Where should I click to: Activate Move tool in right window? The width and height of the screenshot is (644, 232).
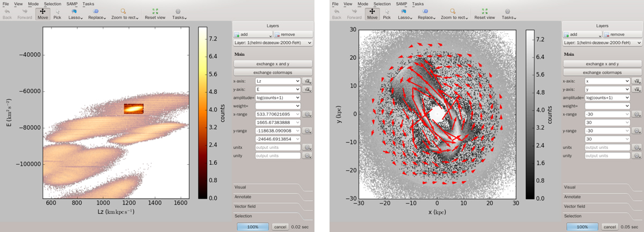(x=372, y=13)
